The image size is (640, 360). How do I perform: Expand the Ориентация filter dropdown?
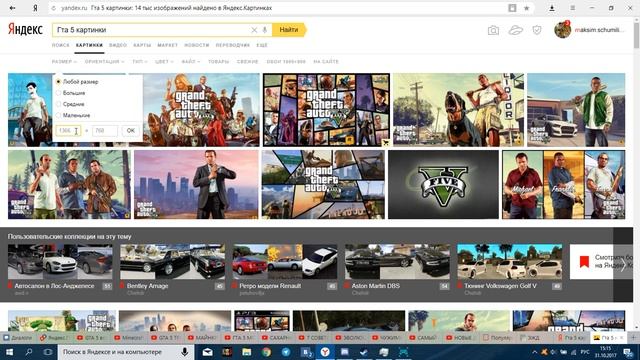[x=104, y=62]
